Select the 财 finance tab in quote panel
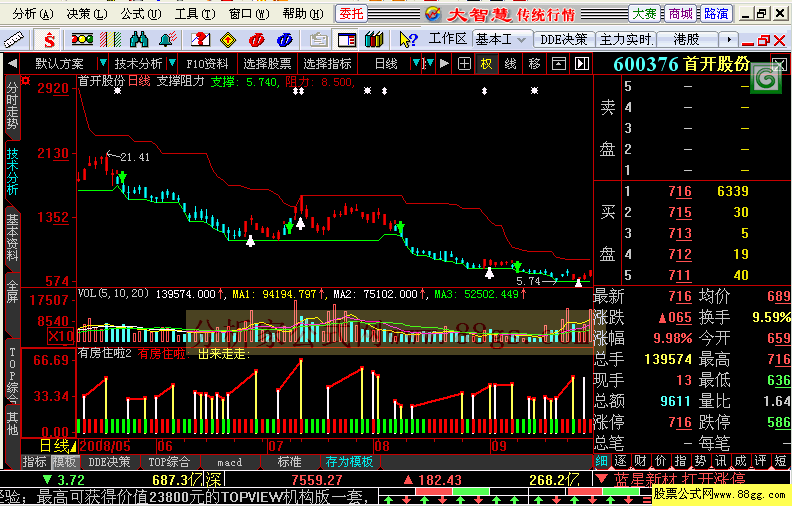This screenshot has width=792, height=506. tap(640, 461)
